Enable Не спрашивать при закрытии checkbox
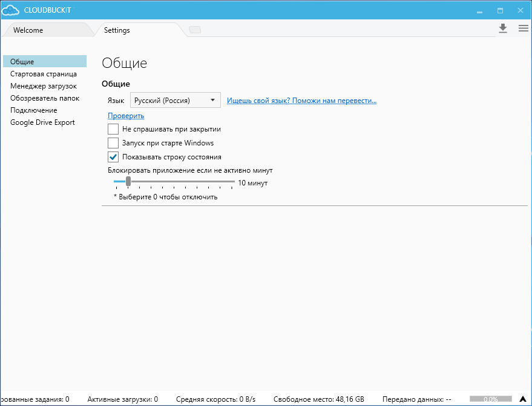This screenshot has height=406, width=532. click(113, 129)
